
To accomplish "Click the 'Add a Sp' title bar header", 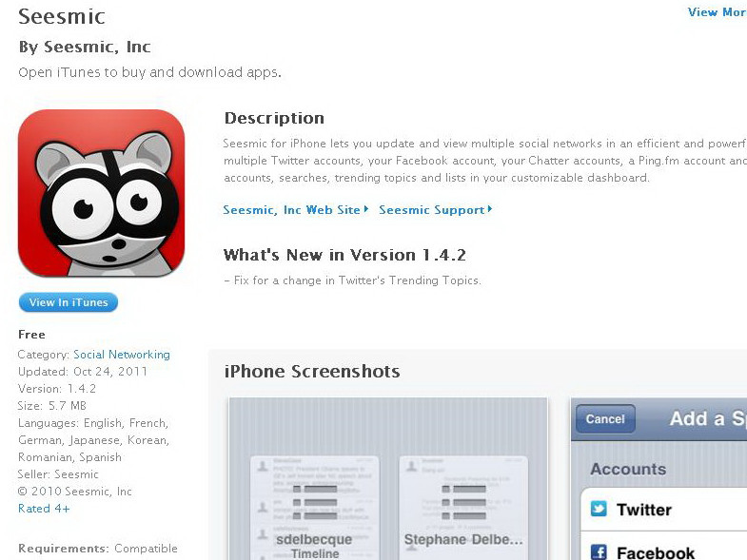I will click(708, 418).
